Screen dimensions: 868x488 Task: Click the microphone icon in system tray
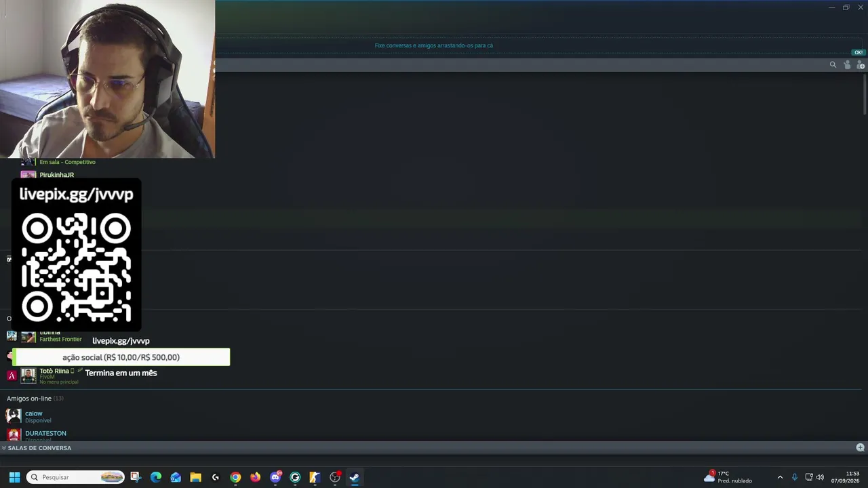click(x=795, y=477)
